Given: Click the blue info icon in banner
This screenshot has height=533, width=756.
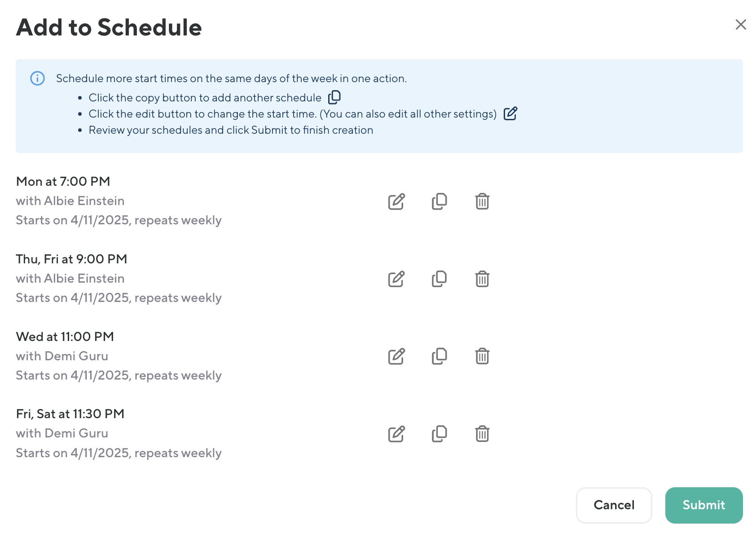Looking at the screenshot, I should coord(37,79).
